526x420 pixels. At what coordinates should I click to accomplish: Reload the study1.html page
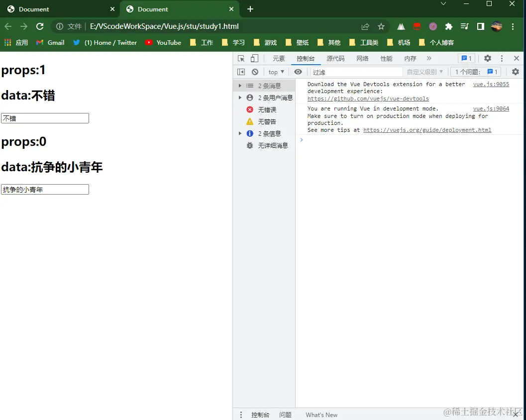pyautogui.click(x=39, y=26)
